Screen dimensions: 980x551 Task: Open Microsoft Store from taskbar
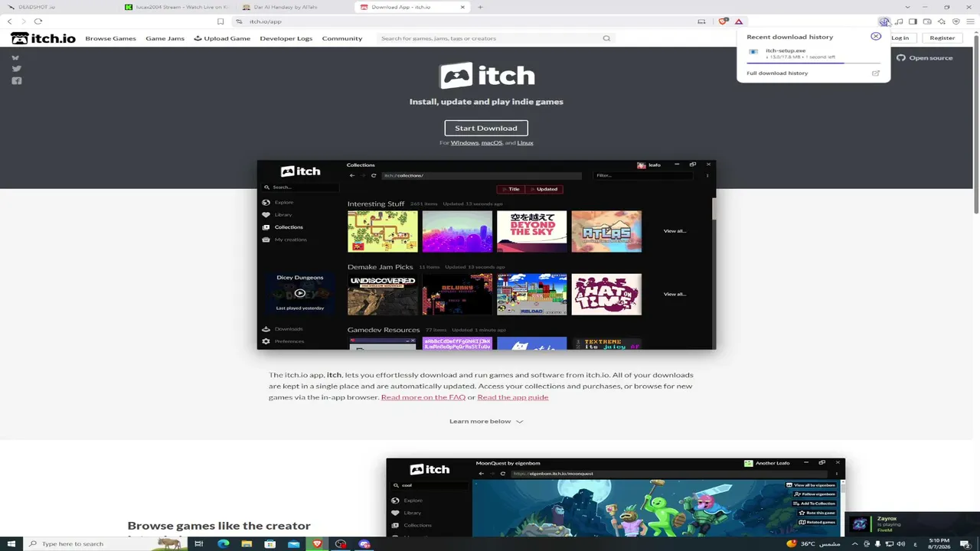pos(270,544)
